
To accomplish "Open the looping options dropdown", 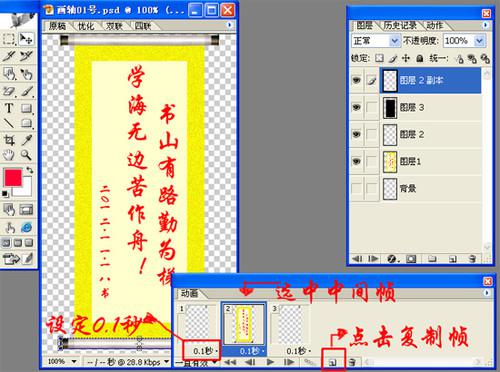I will (x=197, y=363).
